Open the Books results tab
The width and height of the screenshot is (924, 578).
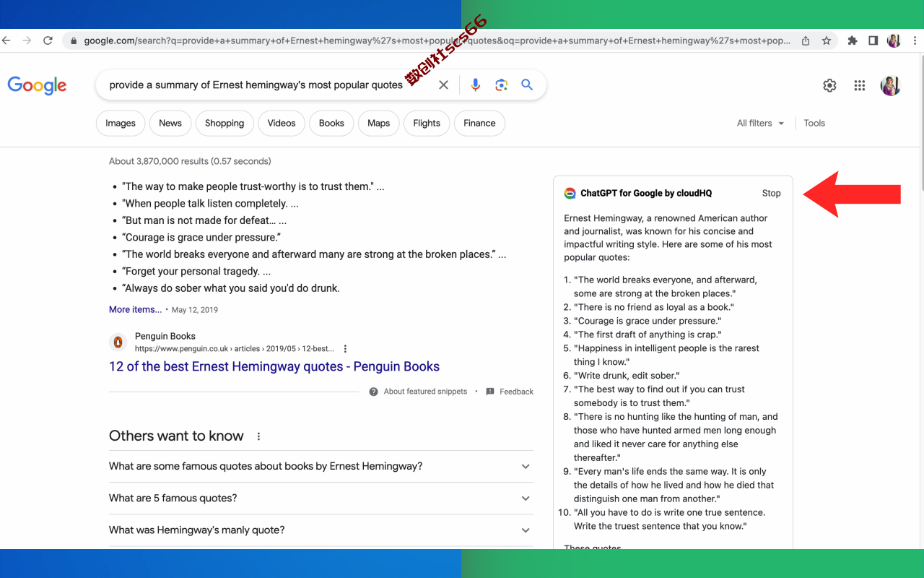[331, 123]
